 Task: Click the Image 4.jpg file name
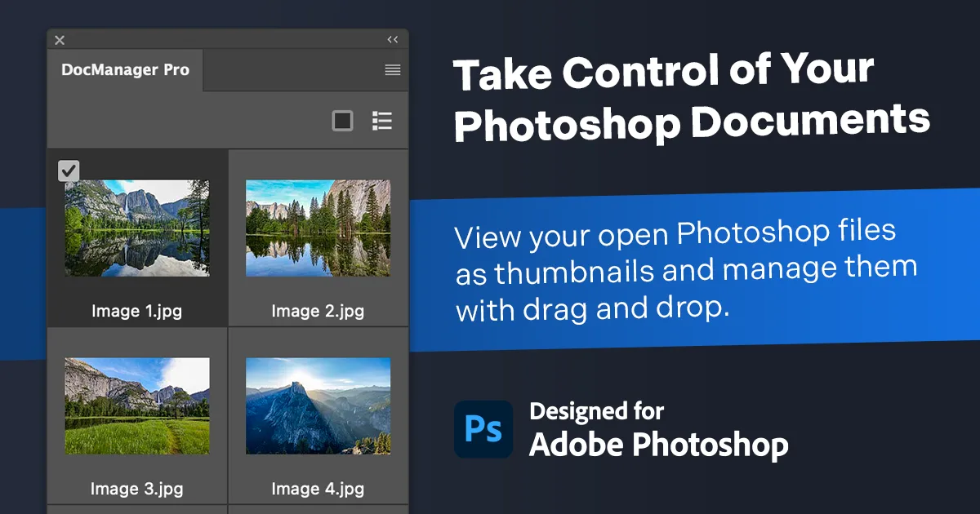[x=318, y=490]
